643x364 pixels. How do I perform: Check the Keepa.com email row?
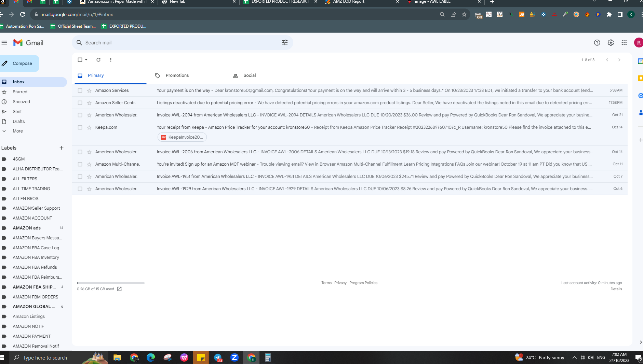coord(80,127)
